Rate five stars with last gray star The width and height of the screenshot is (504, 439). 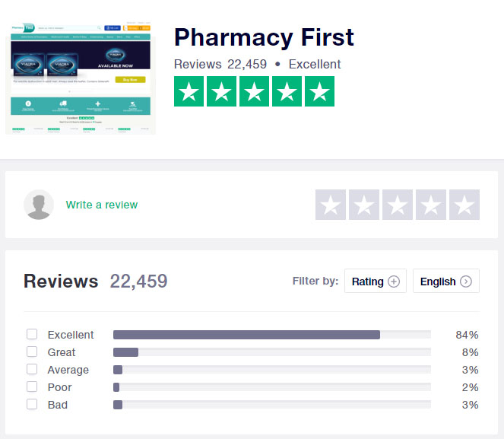[464, 205]
